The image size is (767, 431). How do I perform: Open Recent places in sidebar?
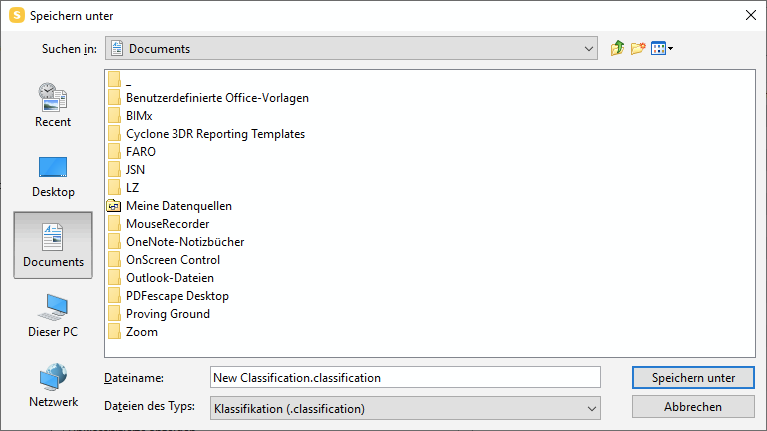pos(53,105)
